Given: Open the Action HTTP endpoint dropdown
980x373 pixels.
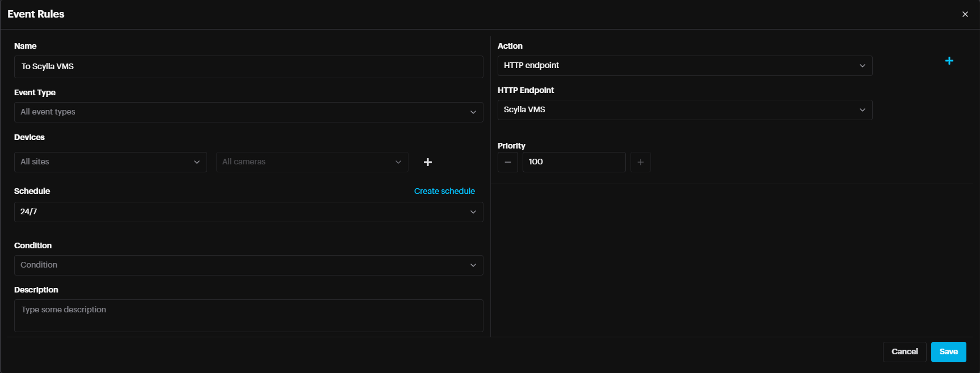Looking at the screenshot, I should pos(684,66).
